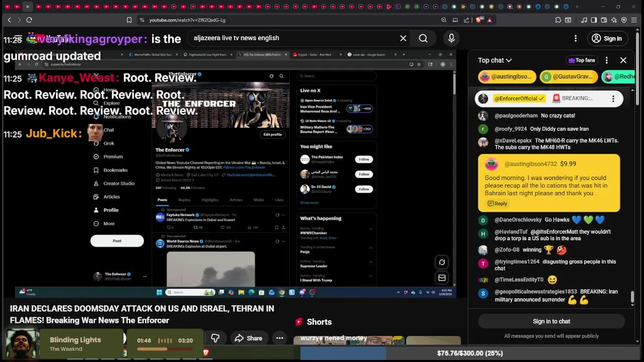Switch to Replies tab on X profile
This screenshot has height=362, width=644.
coord(184,200)
